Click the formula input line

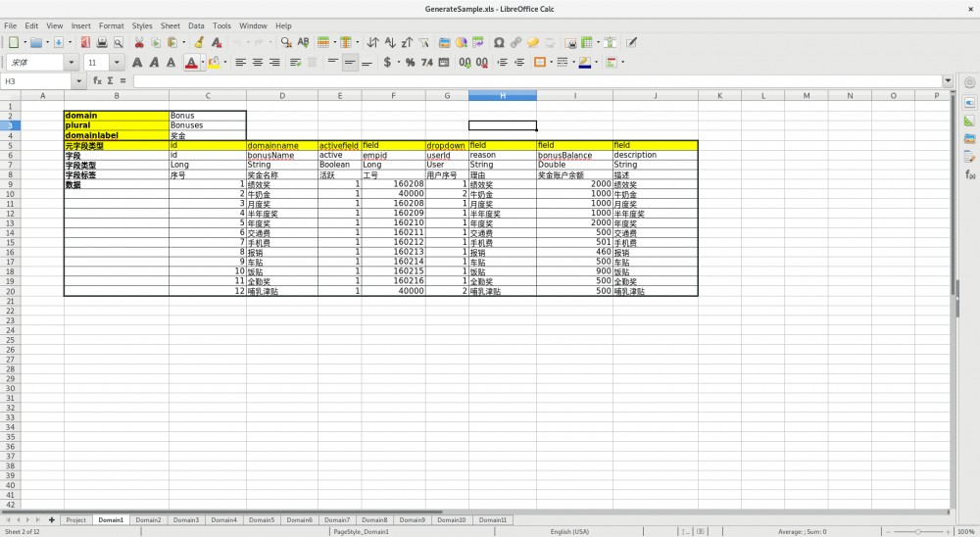537,80
